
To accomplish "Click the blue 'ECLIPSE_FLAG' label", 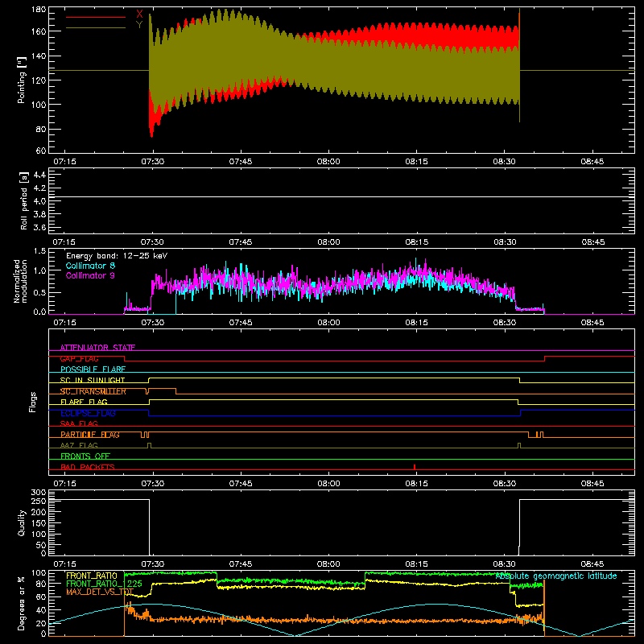I will coord(88,413).
